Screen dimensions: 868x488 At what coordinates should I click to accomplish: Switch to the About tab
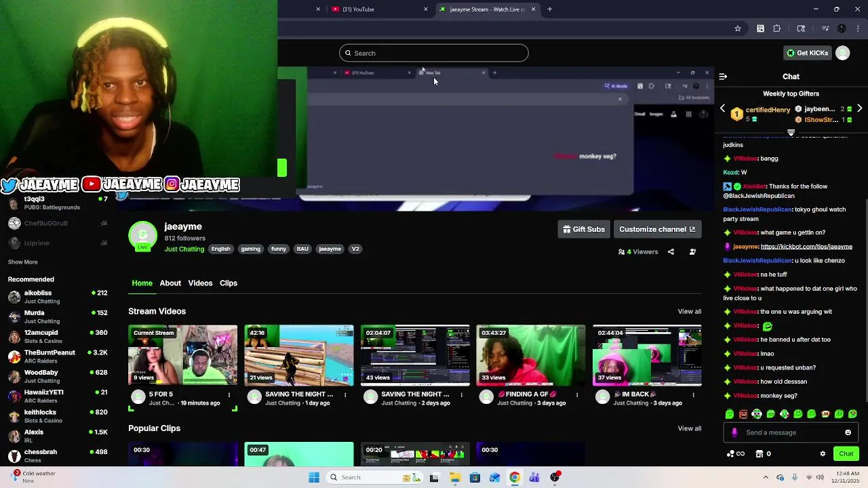click(x=170, y=283)
